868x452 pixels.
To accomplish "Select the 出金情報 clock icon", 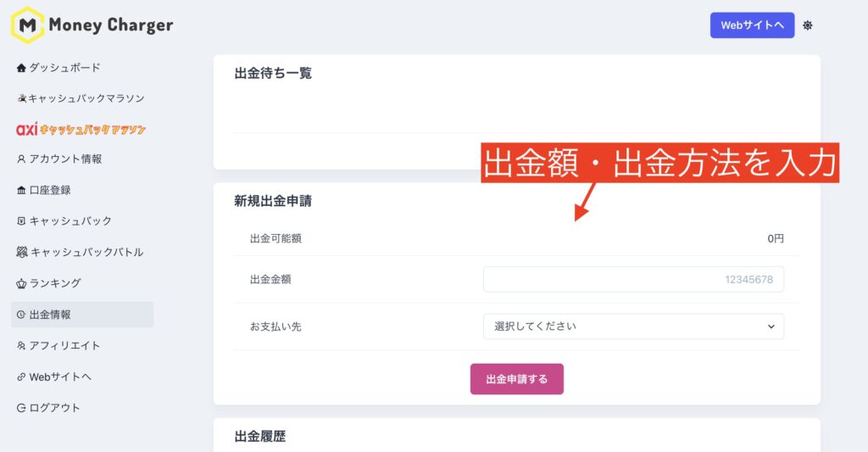I will tap(21, 315).
